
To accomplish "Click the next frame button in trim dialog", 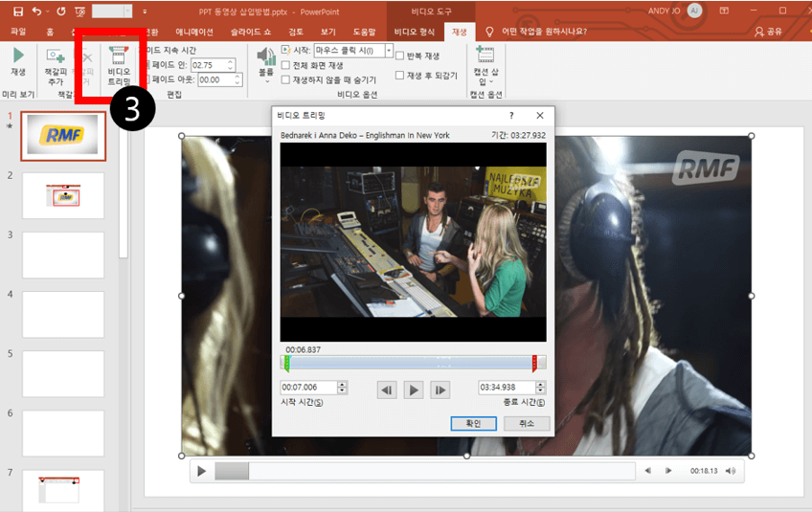I will click(440, 390).
